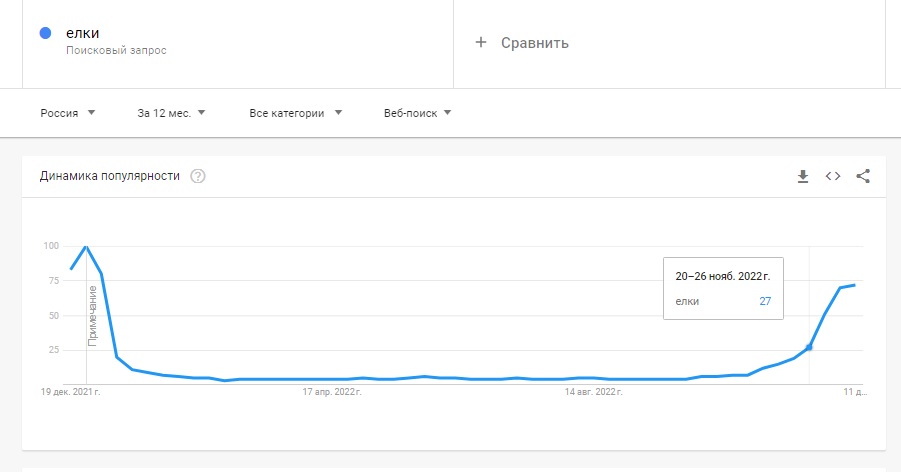Share the popularity dynamics chart
This screenshot has width=901, height=472.
[x=864, y=176]
